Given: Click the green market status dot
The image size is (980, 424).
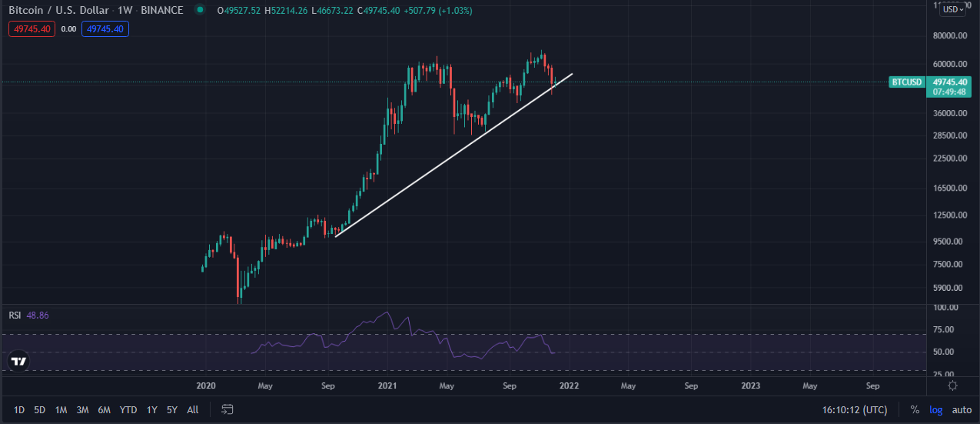Looking at the screenshot, I should coord(200,10).
